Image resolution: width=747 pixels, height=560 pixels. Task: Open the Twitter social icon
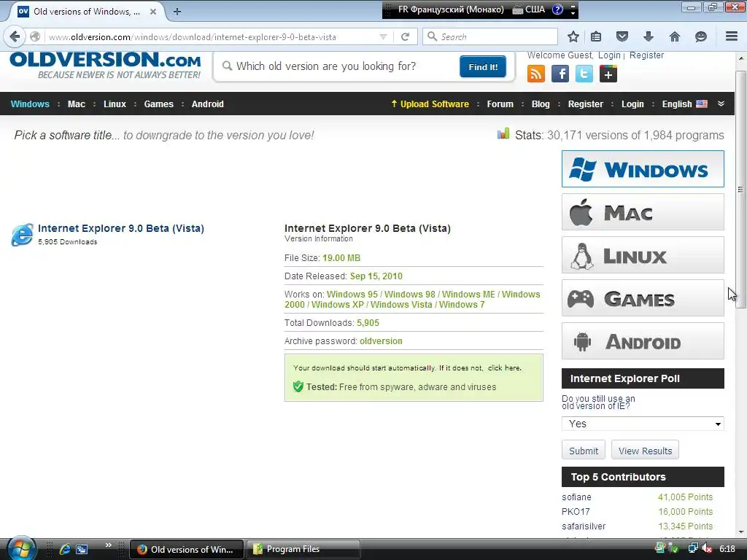tap(584, 74)
